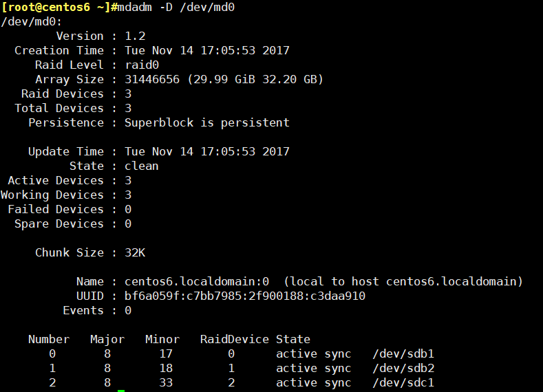
Task: Click the Minor number 33
Action: tap(166, 382)
